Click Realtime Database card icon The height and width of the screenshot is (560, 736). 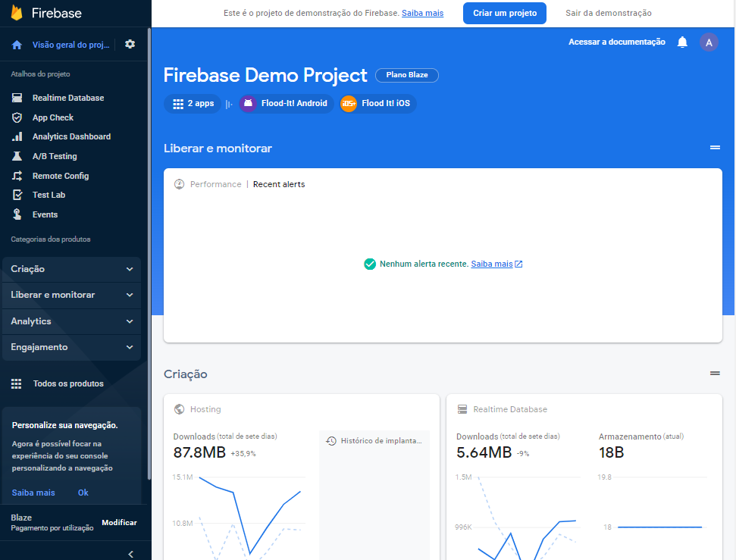pyautogui.click(x=462, y=409)
